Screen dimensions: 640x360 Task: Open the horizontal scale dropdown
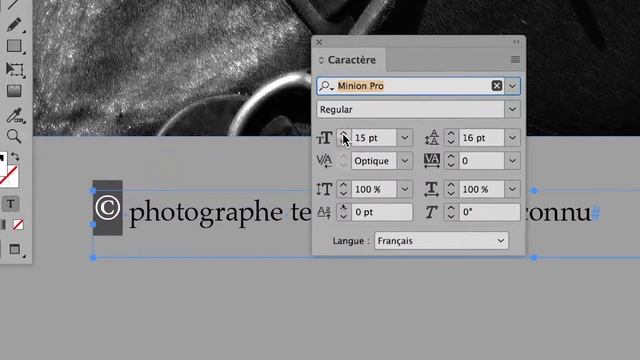pos(512,189)
